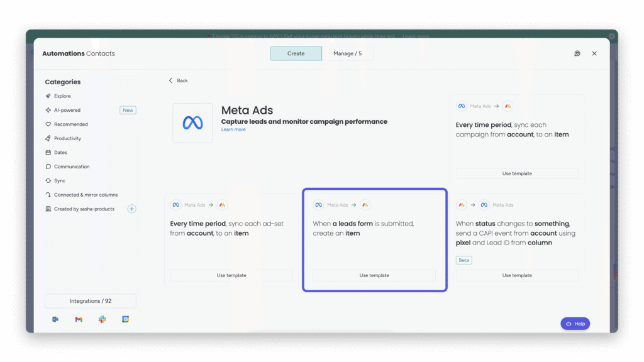Click 'pixel' field in CAPI recipe

pos(463,243)
